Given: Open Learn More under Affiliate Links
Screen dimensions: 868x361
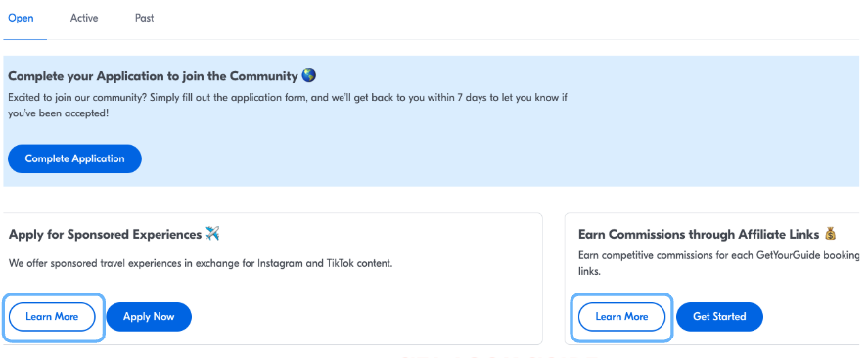Looking at the screenshot, I should point(621,317).
